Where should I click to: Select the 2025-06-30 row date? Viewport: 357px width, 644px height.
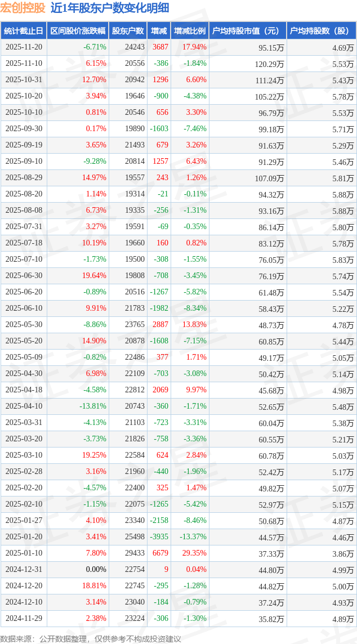24,276
